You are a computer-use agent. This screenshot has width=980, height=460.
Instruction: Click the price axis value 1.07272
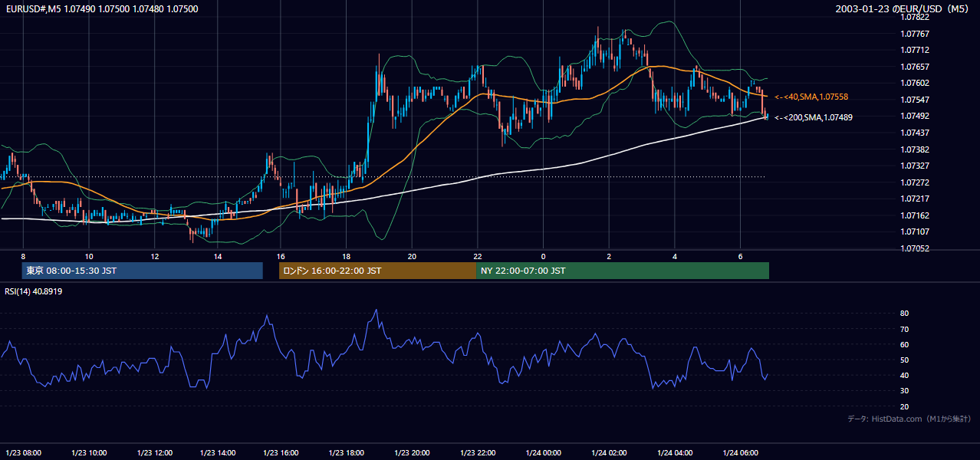[914, 182]
